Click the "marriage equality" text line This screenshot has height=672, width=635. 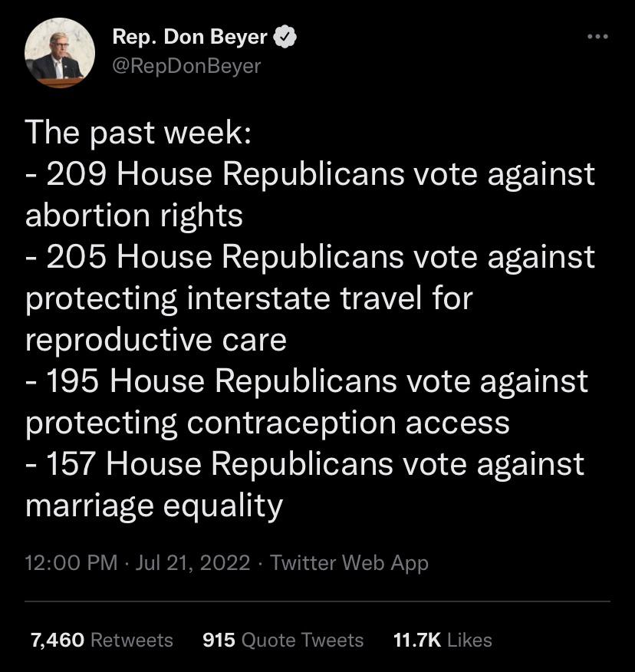[154, 506]
